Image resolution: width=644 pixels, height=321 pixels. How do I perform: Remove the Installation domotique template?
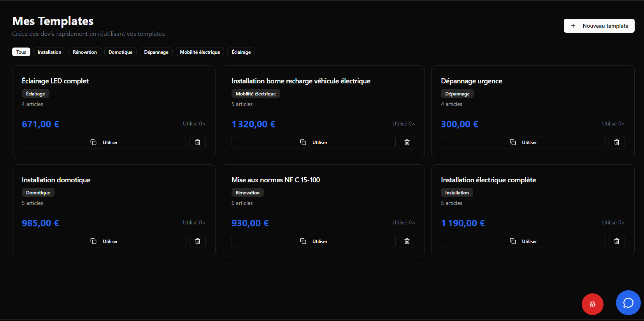(197, 241)
